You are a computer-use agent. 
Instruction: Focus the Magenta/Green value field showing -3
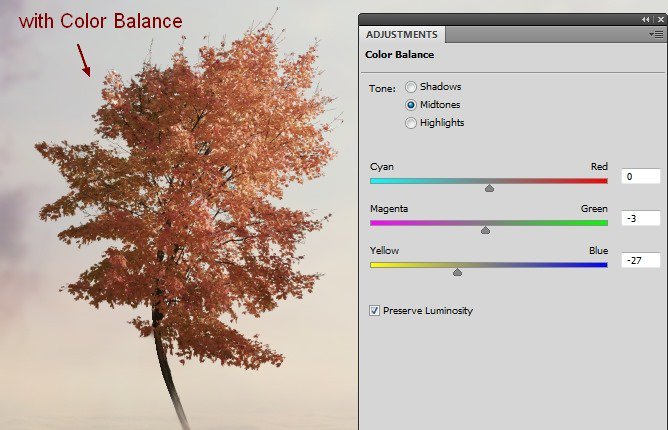(x=639, y=219)
